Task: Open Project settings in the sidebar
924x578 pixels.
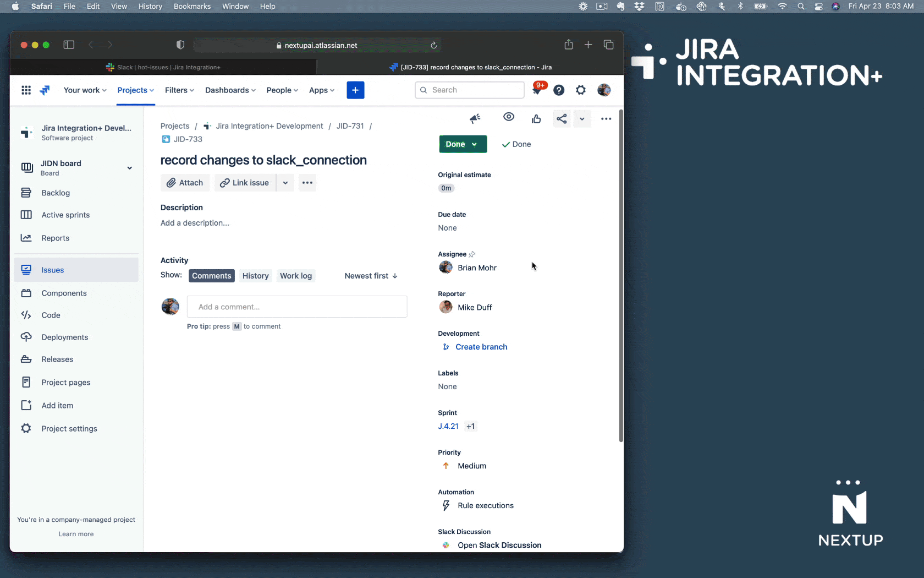Action: (x=76, y=428)
